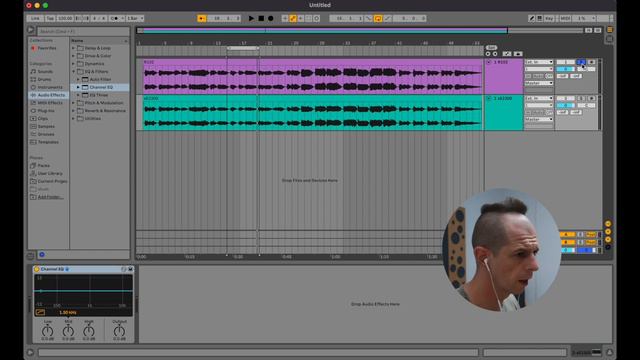Click the purple track's title header
Viewport: 640px width, 360px height.
503,62
